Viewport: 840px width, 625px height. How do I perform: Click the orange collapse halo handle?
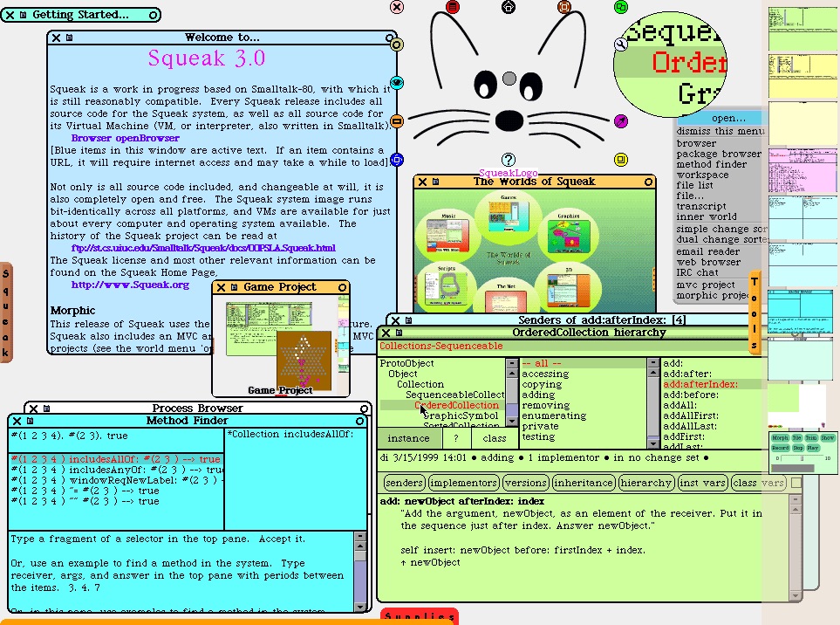(397, 121)
